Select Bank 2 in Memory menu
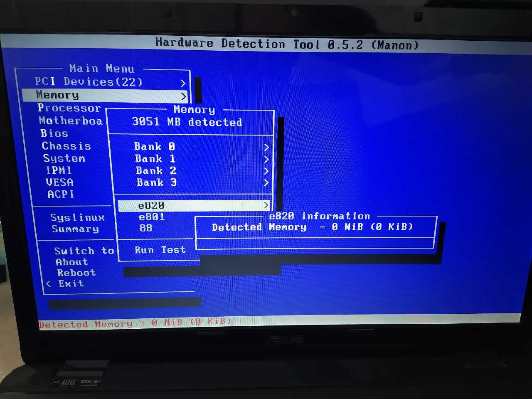The height and width of the screenshot is (399, 532). point(156,171)
